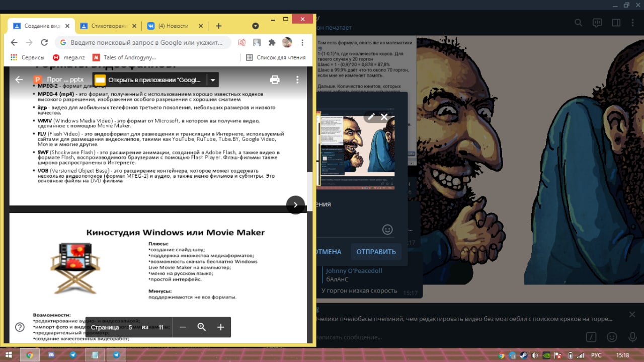
Task: Open a new Chrome tab
Action: [218, 26]
